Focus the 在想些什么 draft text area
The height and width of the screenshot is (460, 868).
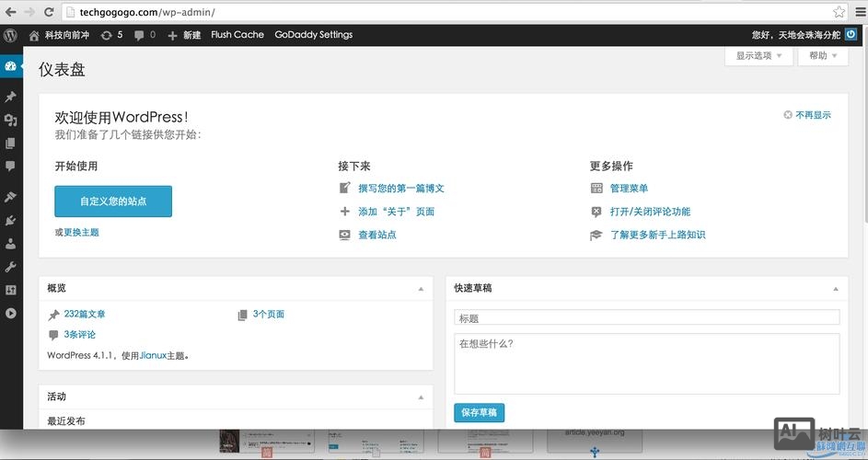tap(646, 363)
